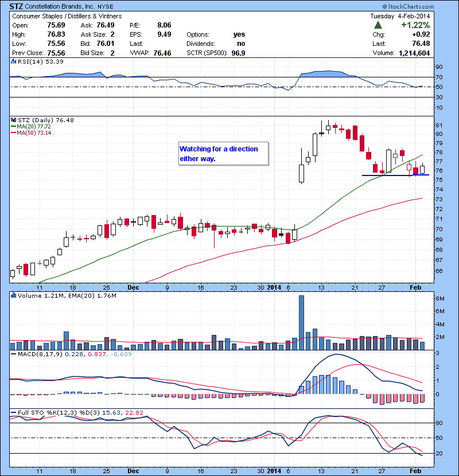Click the stochastic %D value 22.82
Screen dimensions: 459x476
(134, 412)
